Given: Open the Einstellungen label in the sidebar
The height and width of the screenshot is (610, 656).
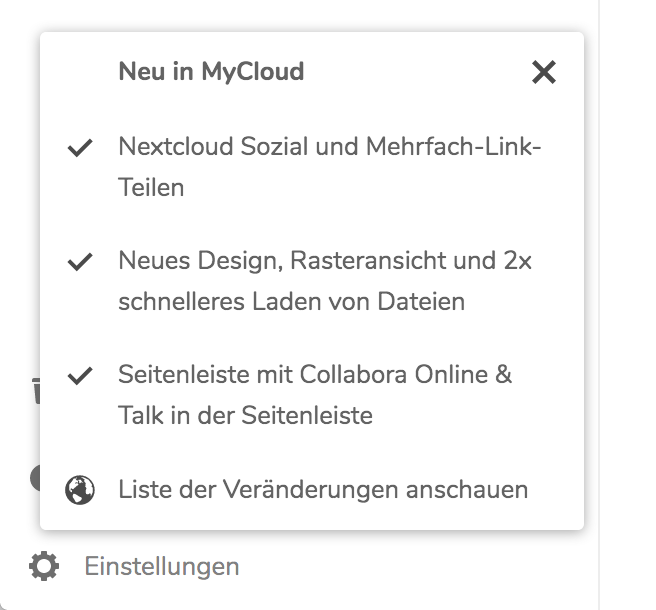Looking at the screenshot, I should coord(161,567).
